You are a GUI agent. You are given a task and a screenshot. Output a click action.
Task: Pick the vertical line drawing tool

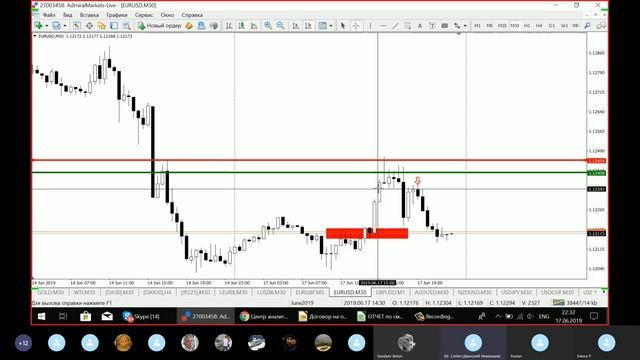(x=370, y=26)
